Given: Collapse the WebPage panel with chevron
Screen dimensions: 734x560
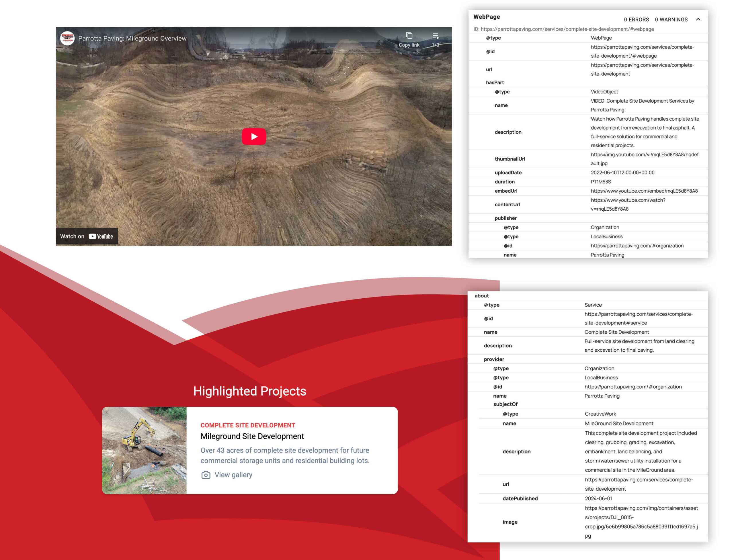Looking at the screenshot, I should [x=698, y=19].
